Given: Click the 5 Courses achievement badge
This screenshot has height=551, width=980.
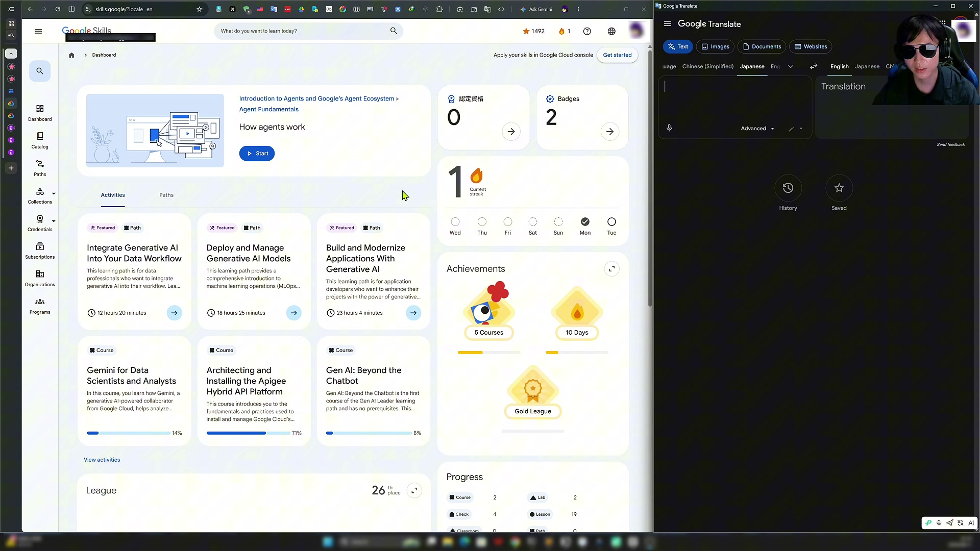Looking at the screenshot, I should coord(488,311).
